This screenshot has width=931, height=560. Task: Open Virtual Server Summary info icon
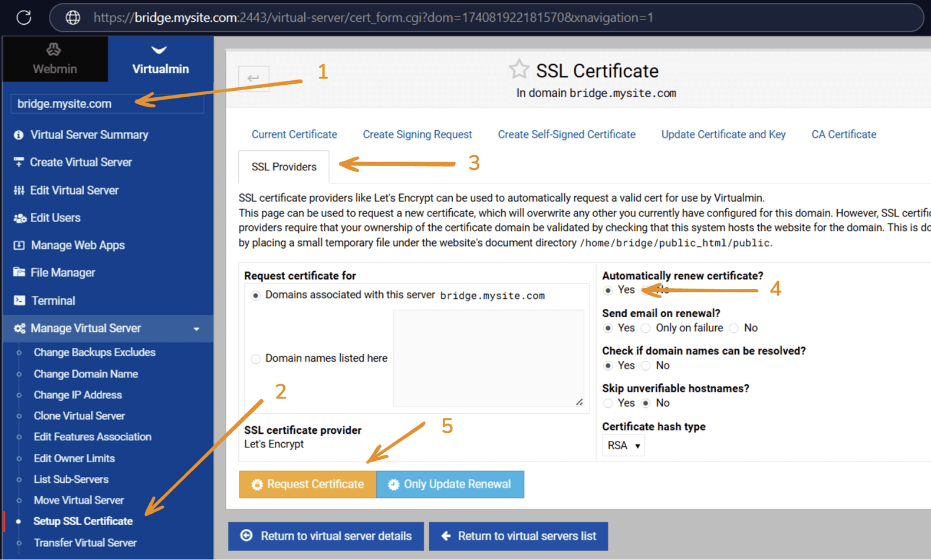coord(19,135)
